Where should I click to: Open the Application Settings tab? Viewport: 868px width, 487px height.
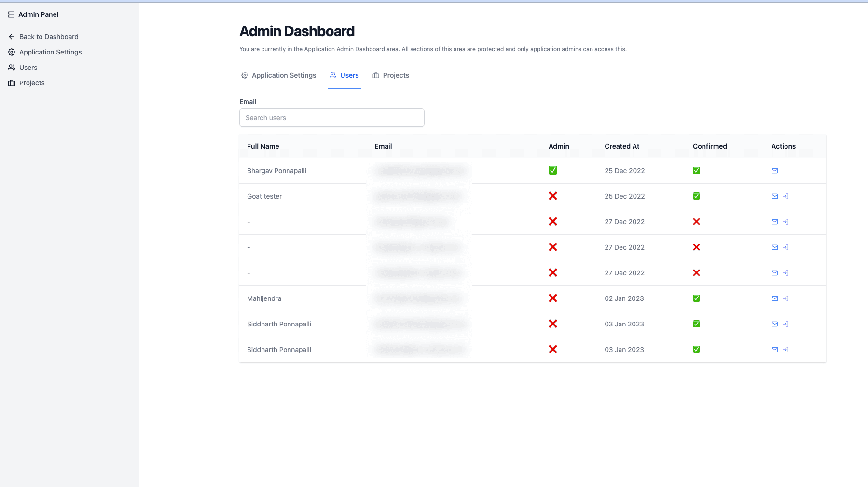(x=279, y=75)
